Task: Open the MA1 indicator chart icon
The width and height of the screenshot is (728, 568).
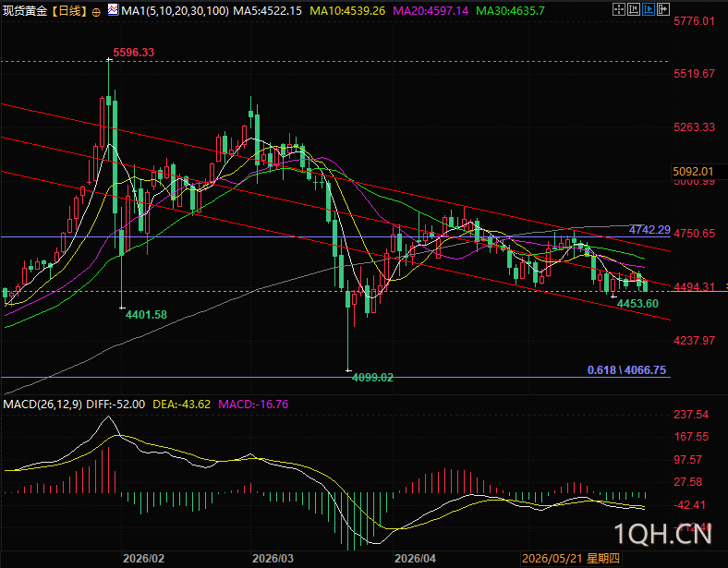Action: pyautogui.click(x=113, y=9)
